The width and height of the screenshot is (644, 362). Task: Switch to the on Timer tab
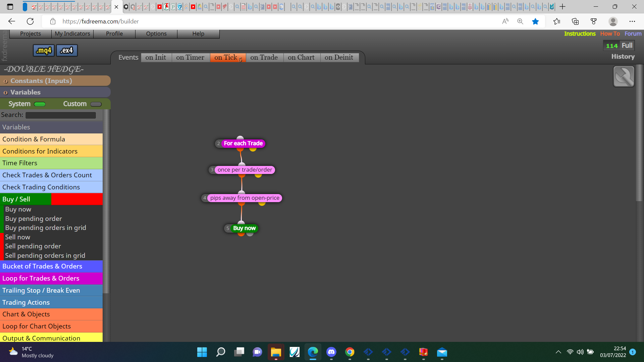[x=190, y=57]
